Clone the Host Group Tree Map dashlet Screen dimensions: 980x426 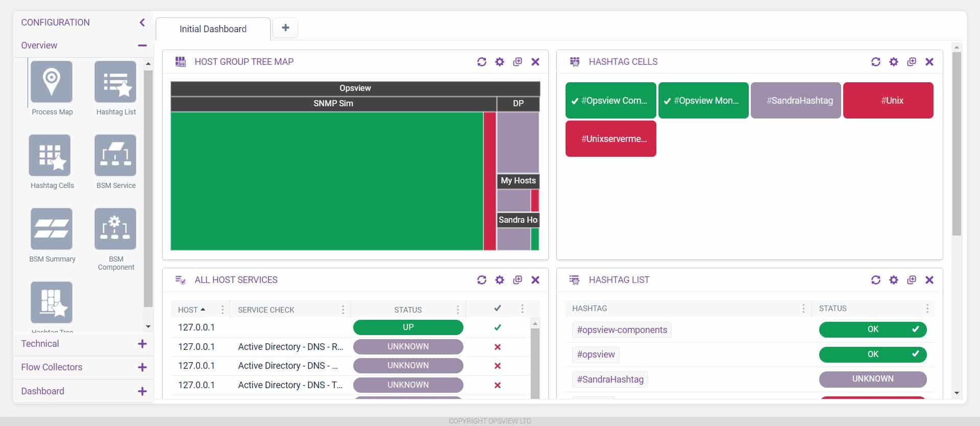point(518,62)
